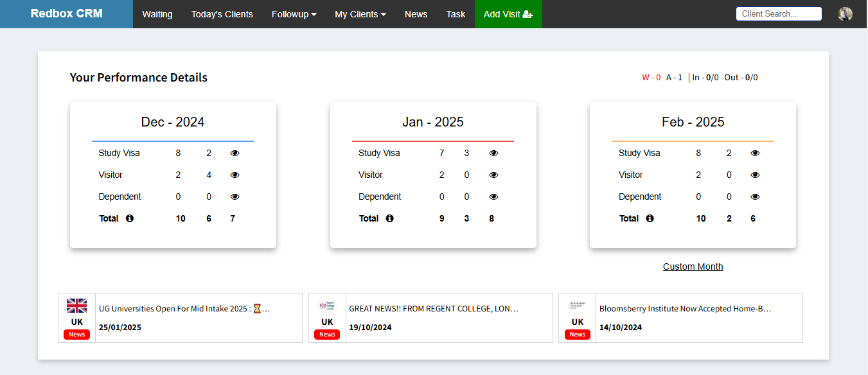Image resolution: width=868 pixels, height=375 pixels.
Task: Go to Today's Clients page
Action: point(222,14)
